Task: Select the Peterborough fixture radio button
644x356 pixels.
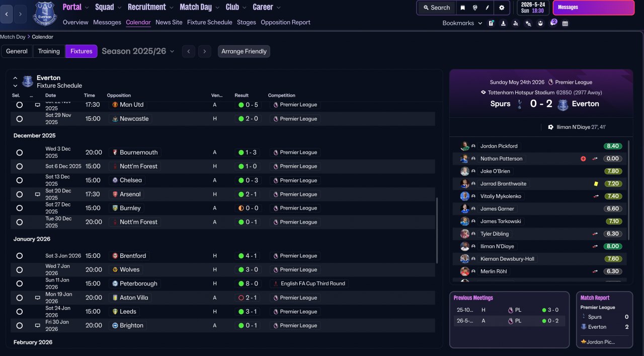Action: [19, 283]
